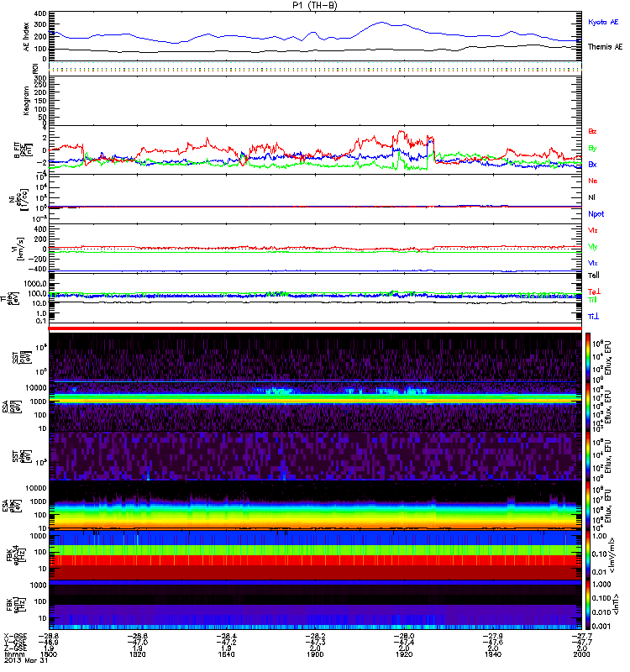Click the plot title "P1 (TH-B)"
Screen dimensions: 630x672
click(x=315, y=5)
